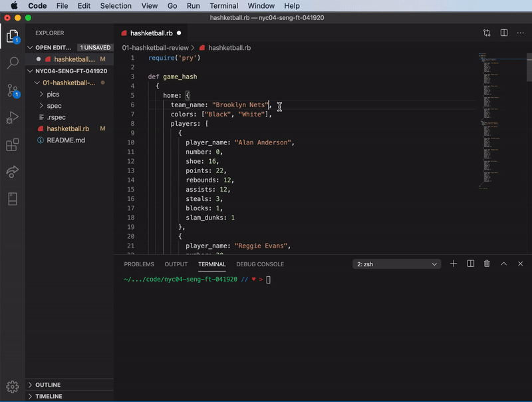The width and height of the screenshot is (532, 402).
Task: Click "def game_hash" on line 3
Action: click(172, 77)
